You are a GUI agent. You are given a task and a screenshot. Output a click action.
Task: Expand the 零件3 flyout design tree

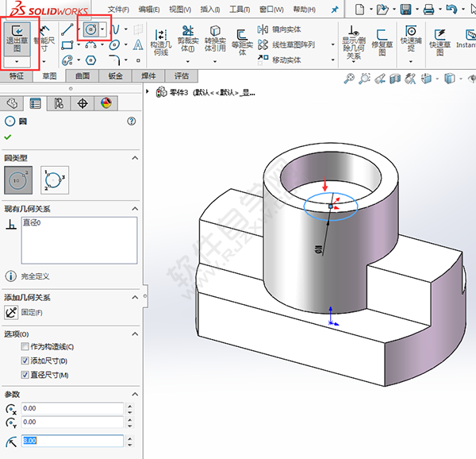(148, 91)
